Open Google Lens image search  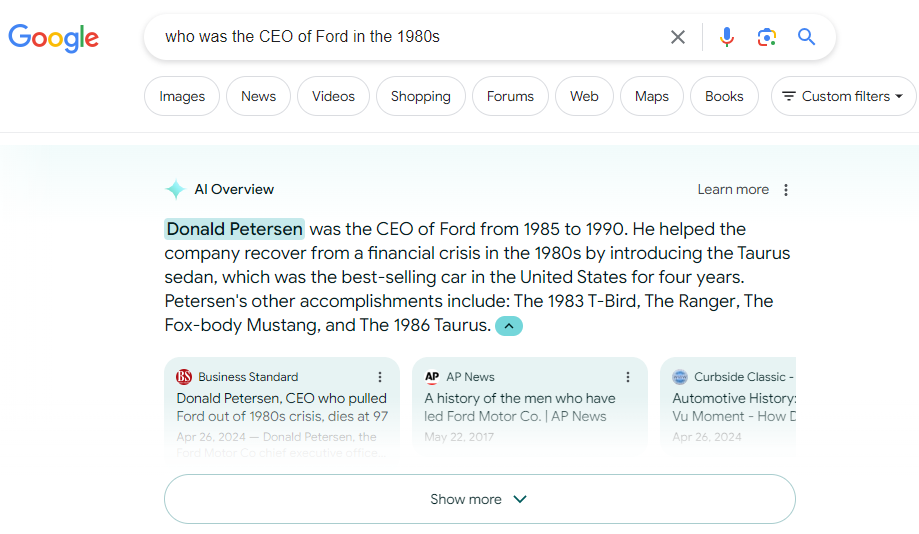pos(767,37)
